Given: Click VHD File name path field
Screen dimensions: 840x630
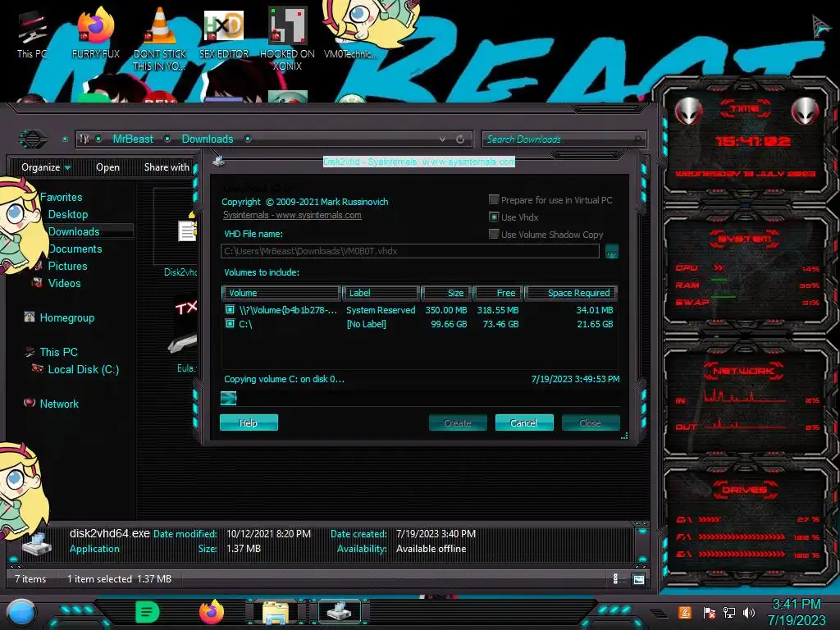Looking at the screenshot, I should point(410,251).
